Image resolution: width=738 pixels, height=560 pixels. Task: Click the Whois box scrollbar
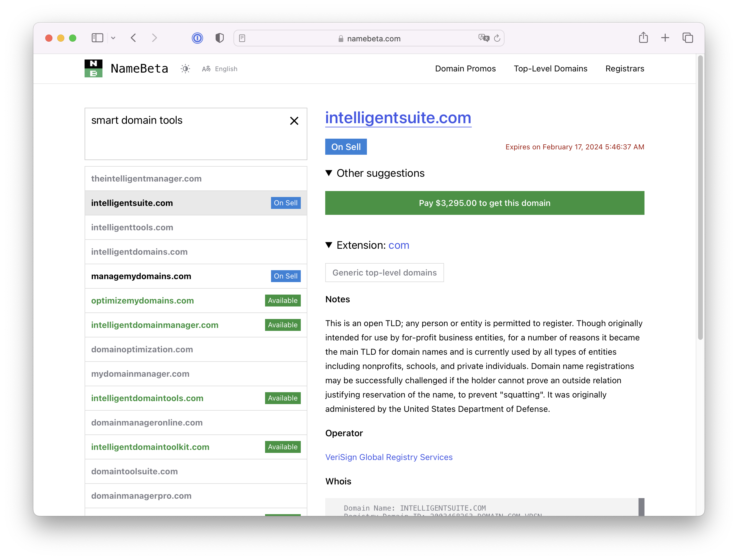pyautogui.click(x=641, y=507)
